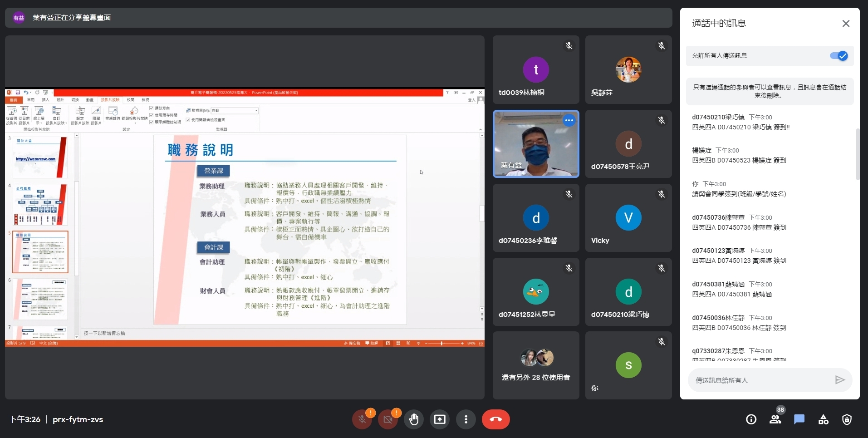Uncheck the 播放旁白 checkbox in PowerPoint
The image size is (868, 438).
click(x=152, y=108)
